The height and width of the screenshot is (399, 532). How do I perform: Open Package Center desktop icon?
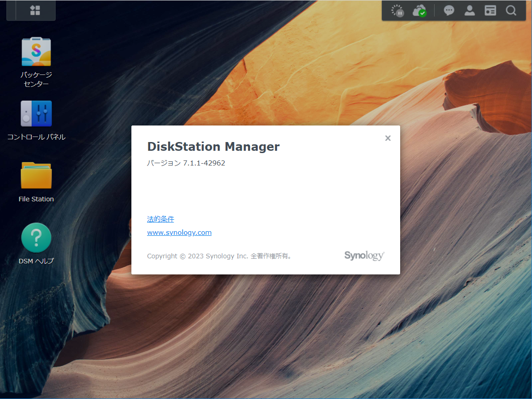click(x=36, y=51)
